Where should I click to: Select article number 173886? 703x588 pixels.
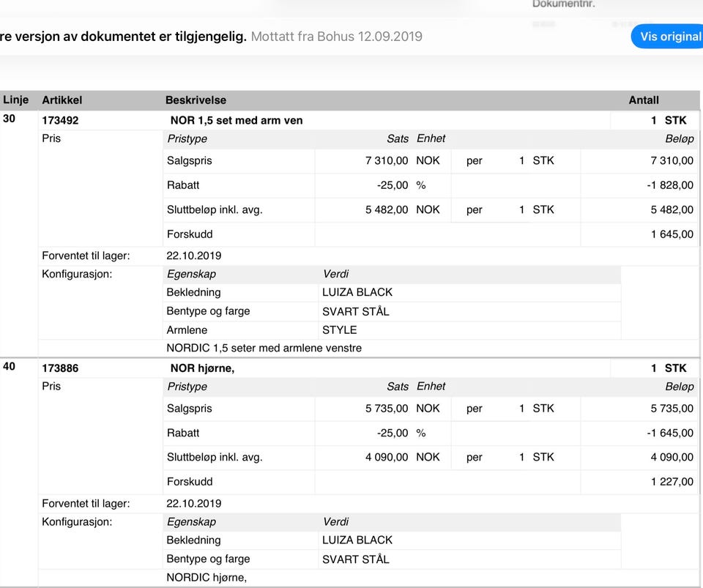60,368
